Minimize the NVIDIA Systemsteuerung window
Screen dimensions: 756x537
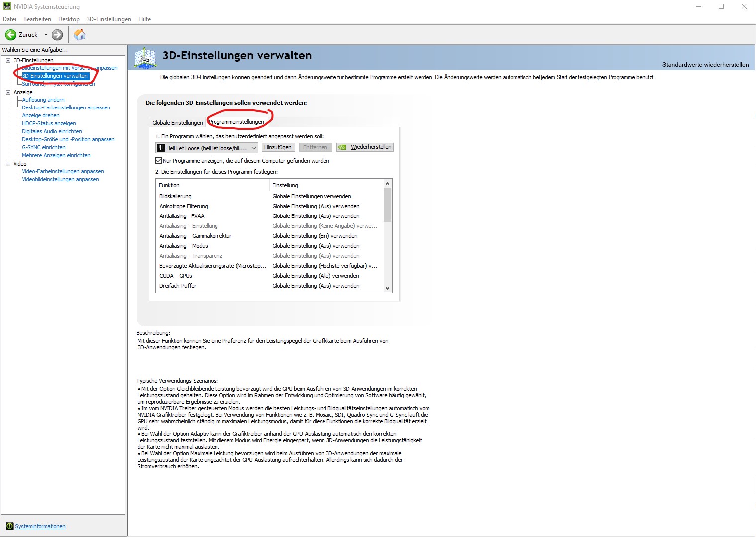pyautogui.click(x=699, y=7)
